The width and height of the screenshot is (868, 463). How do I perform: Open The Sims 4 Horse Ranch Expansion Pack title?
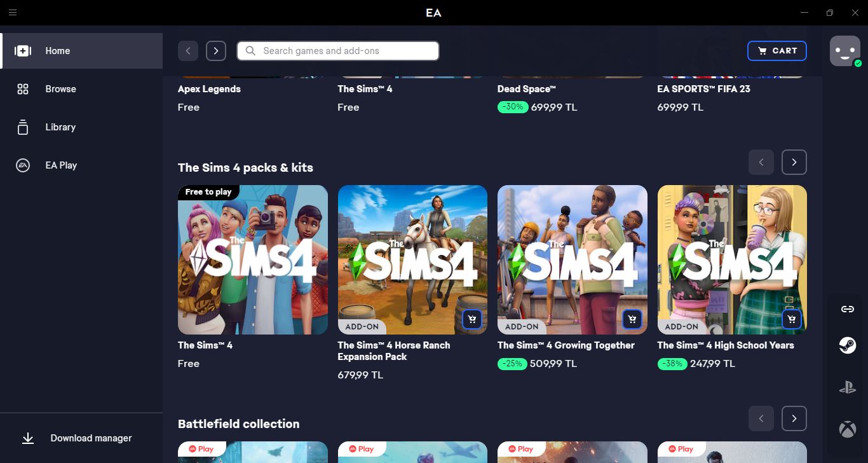(394, 351)
